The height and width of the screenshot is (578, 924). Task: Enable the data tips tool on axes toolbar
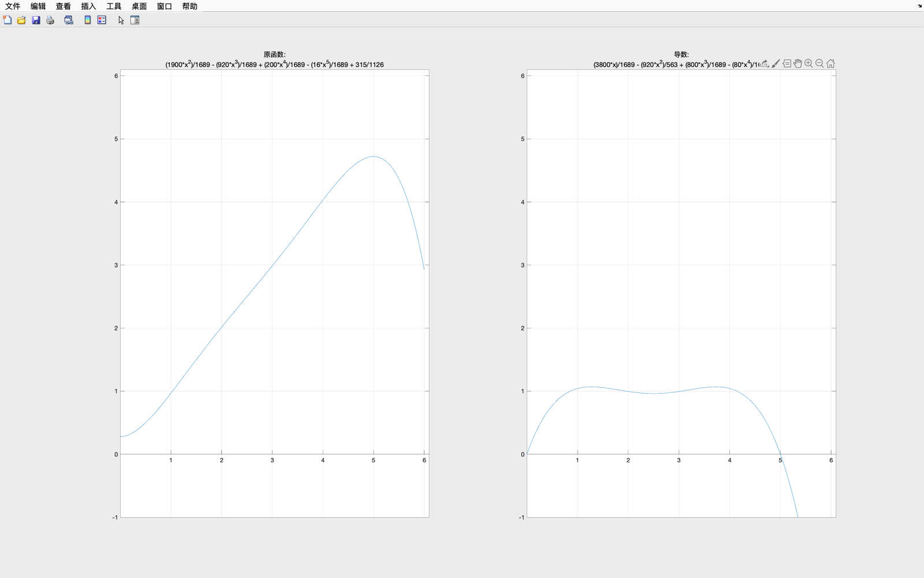tap(787, 64)
